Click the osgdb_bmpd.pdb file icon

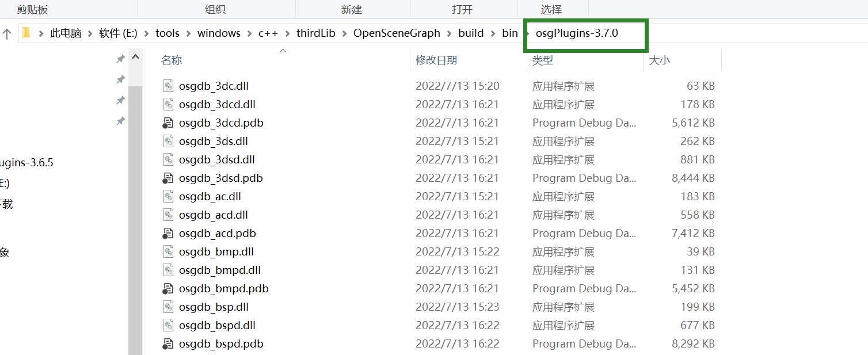[x=168, y=289]
